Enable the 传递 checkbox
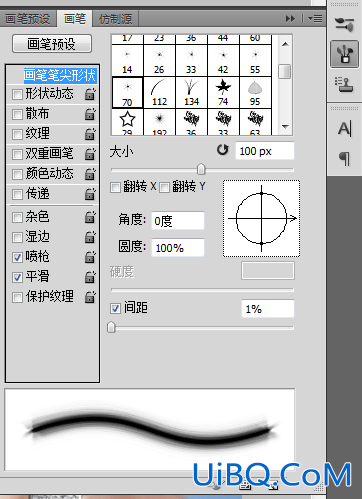The width and height of the screenshot is (362, 499). click(17, 194)
